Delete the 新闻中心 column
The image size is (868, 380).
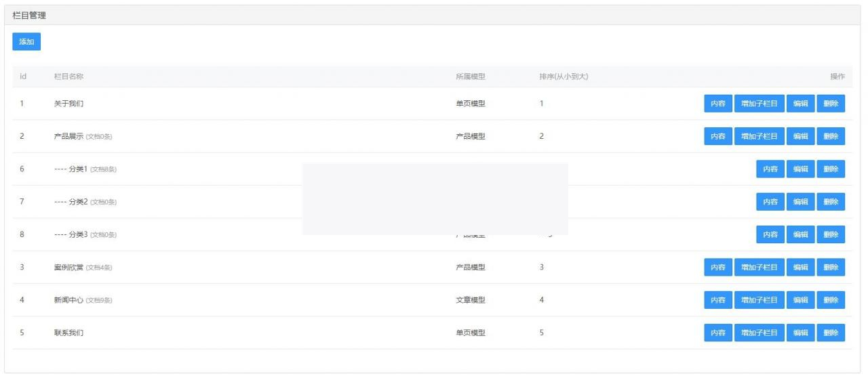click(831, 300)
